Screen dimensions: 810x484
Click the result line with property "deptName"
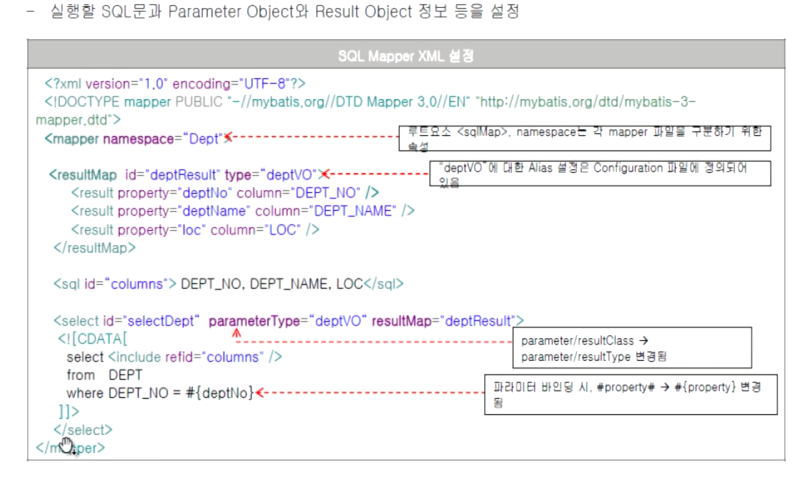pos(242,211)
